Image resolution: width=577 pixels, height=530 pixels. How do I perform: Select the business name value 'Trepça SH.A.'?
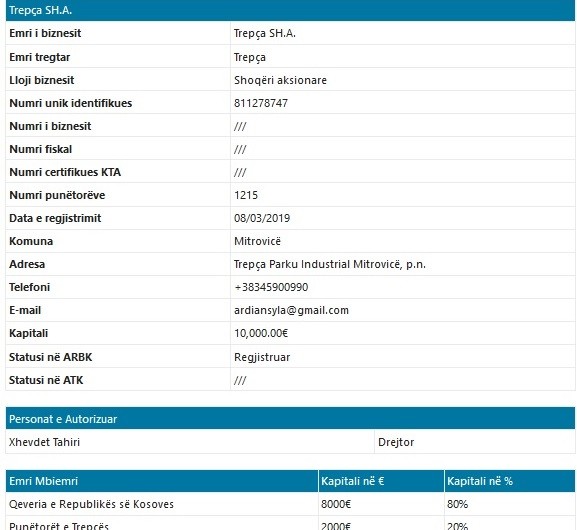[265, 33]
